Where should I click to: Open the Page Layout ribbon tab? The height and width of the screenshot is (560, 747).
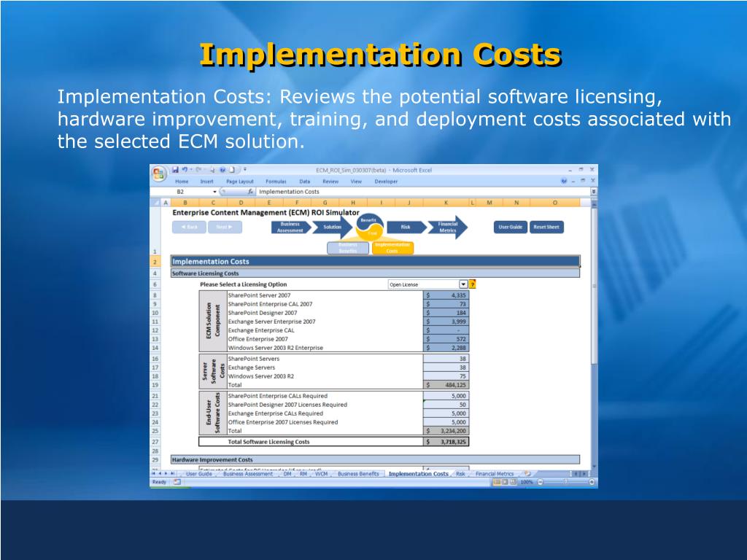coord(239,182)
